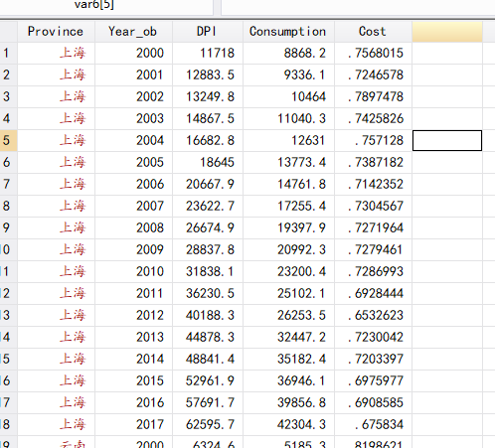
Task: Select the Province column header
Action: [x=56, y=32]
